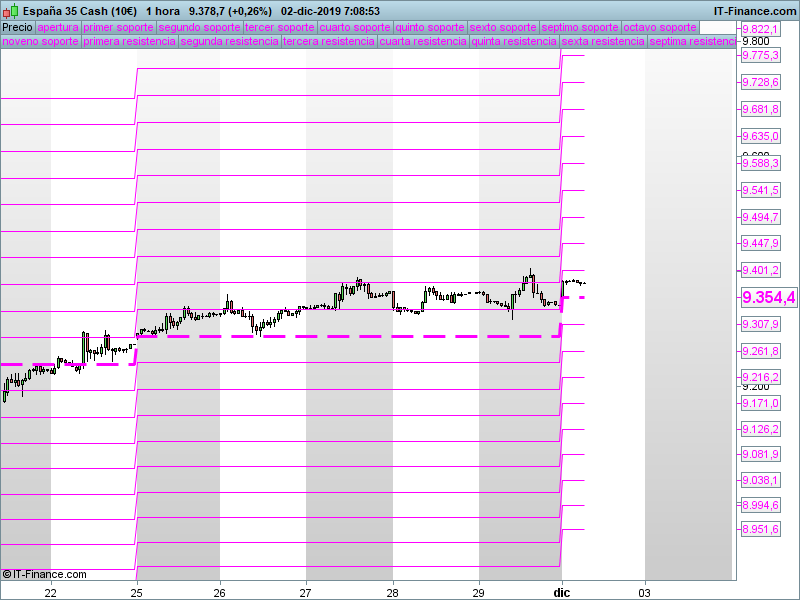Click the © IT-Finance.com watermark at bottom
Screen dimensions: 800x600
tap(45, 574)
